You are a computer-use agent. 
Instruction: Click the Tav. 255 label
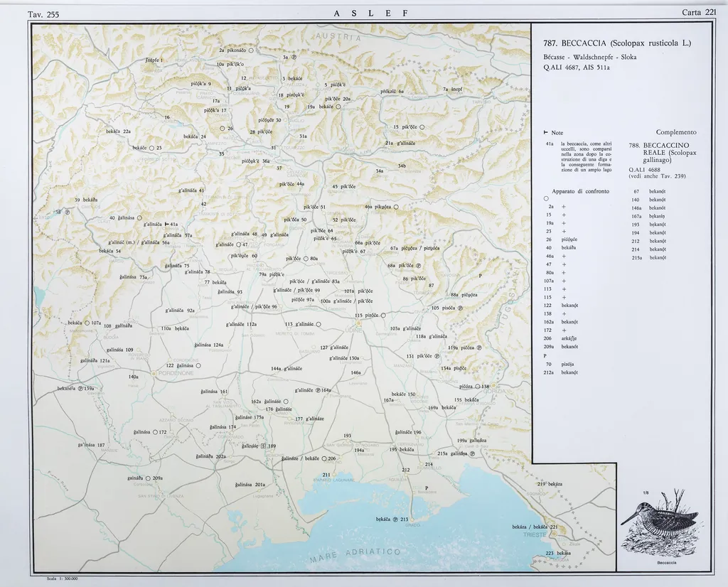(43, 14)
